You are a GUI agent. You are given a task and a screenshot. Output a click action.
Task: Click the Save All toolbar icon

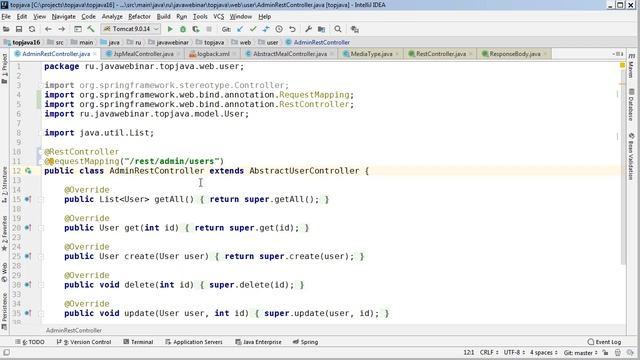tap(19, 29)
